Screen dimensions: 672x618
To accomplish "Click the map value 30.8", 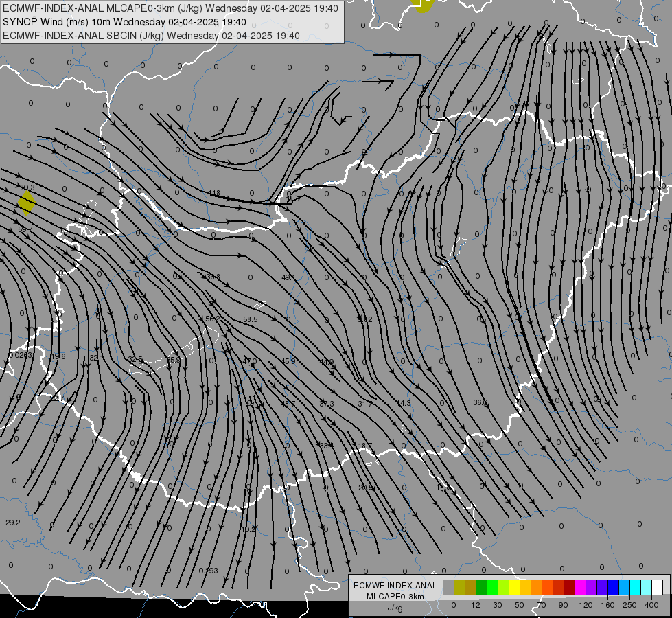I will (x=213, y=277).
